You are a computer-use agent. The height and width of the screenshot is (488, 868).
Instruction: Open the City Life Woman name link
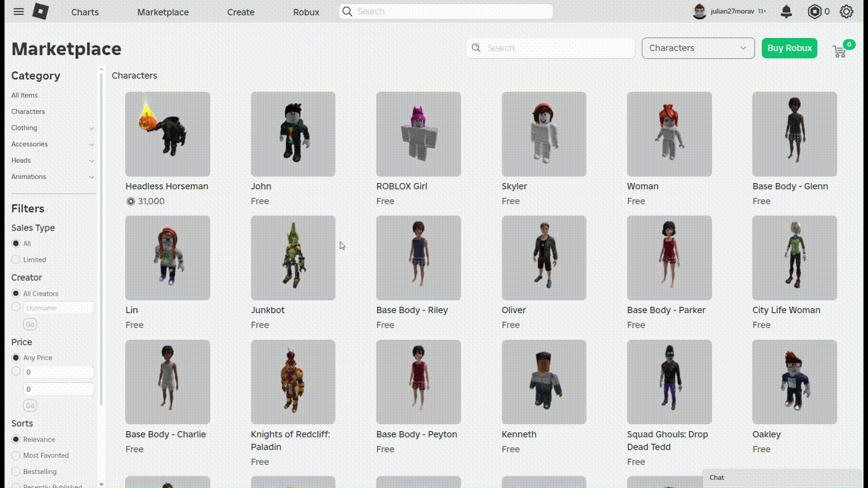tap(787, 310)
